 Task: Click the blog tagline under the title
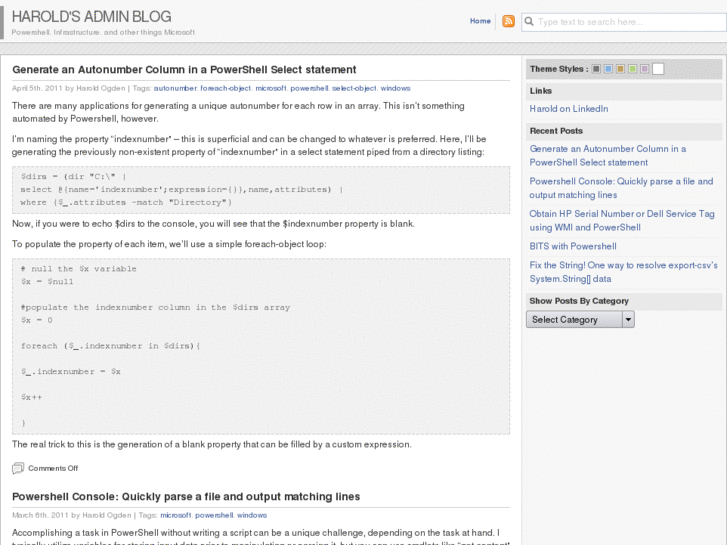click(x=103, y=32)
